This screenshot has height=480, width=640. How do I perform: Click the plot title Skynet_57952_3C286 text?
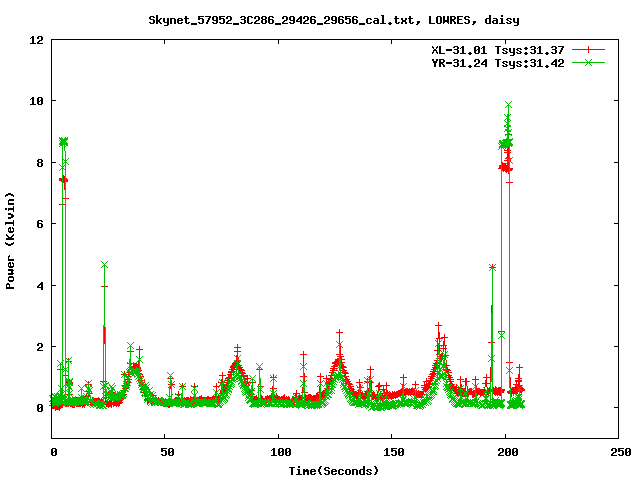pos(334,20)
